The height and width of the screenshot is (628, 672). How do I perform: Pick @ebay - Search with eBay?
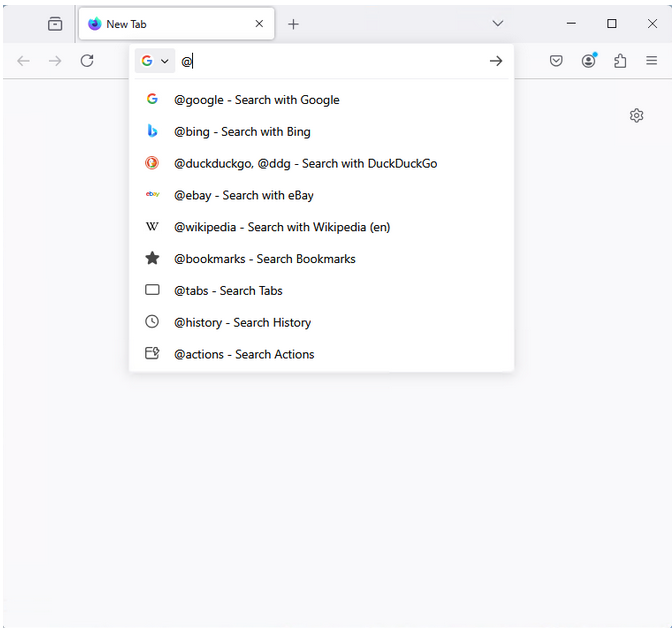[x=244, y=196]
